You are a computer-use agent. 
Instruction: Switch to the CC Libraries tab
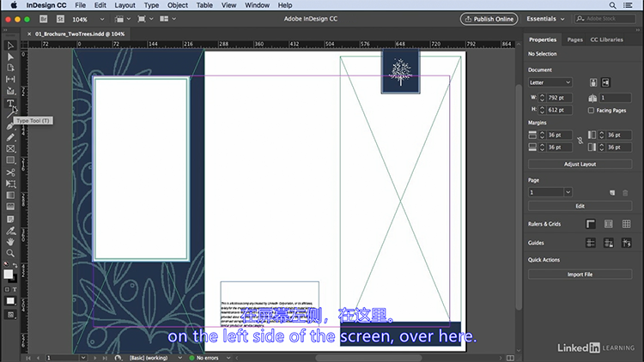(606, 39)
